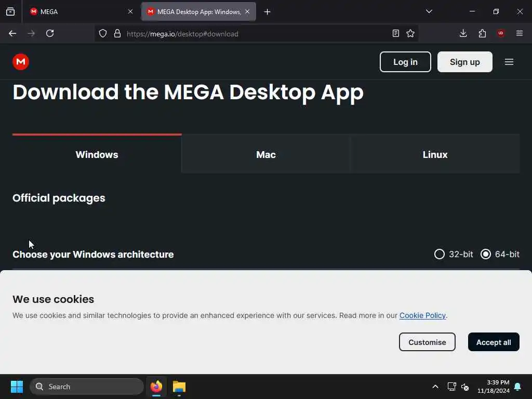Click the Choose your Windows architecture text

pos(93,255)
